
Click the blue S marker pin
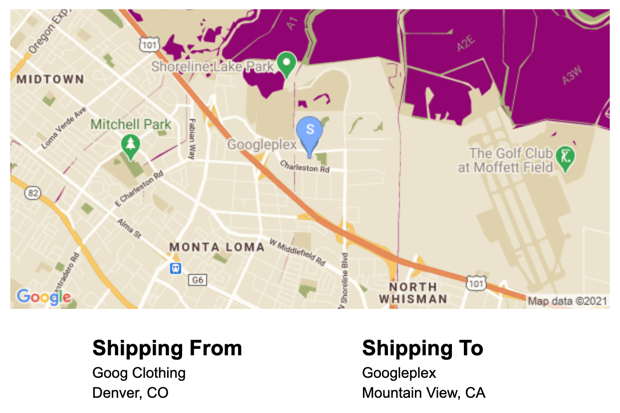point(310,132)
